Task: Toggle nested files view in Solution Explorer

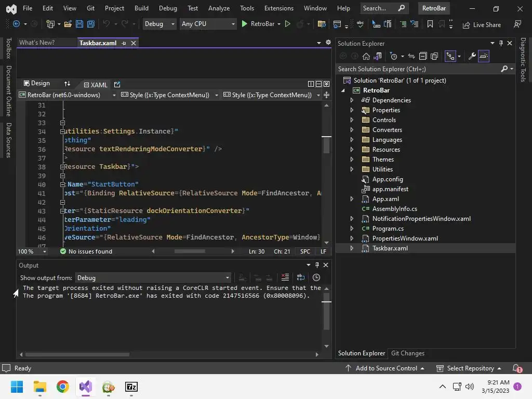Action: pos(450,56)
